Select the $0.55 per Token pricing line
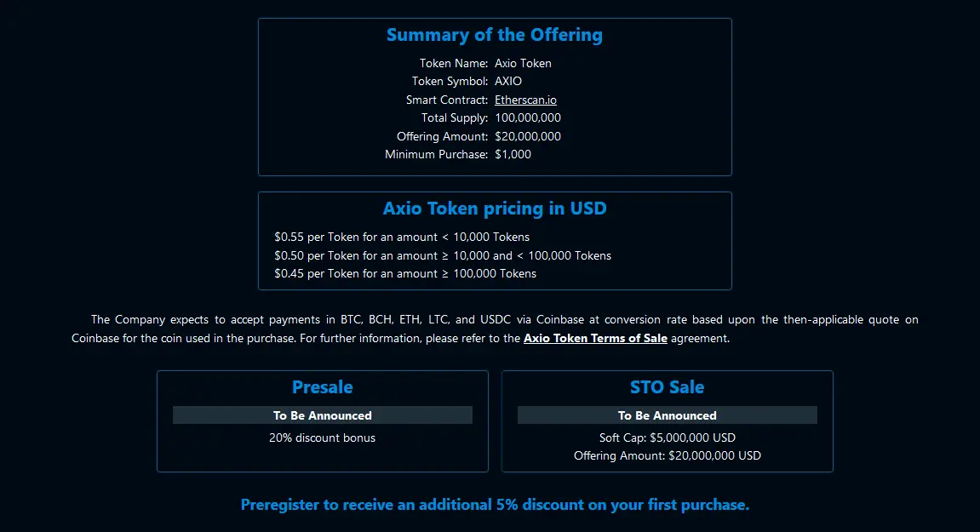 [x=402, y=237]
